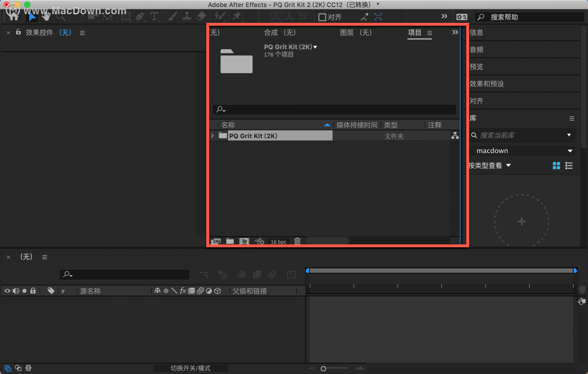
Task: Show hidden toolbar items with top chevrons
Action: point(445,17)
